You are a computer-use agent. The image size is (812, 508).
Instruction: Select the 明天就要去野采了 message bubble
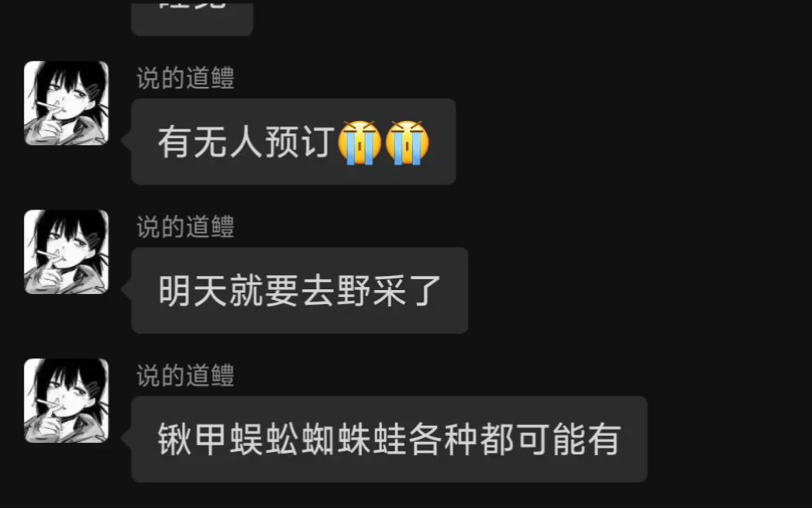(299, 290)
